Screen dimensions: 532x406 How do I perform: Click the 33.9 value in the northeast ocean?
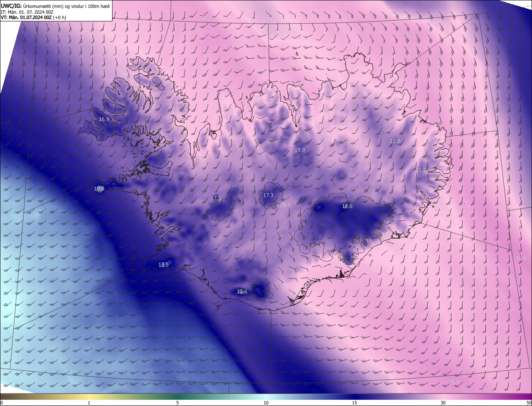coord(410,37)
